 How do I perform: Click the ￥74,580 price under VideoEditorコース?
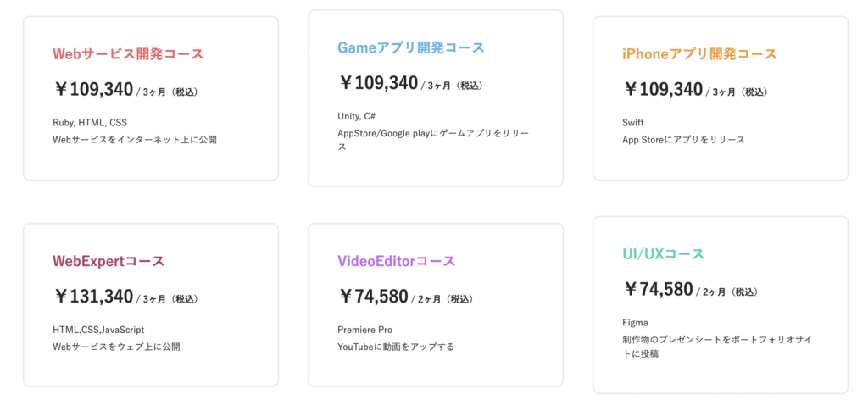point(374,297)
